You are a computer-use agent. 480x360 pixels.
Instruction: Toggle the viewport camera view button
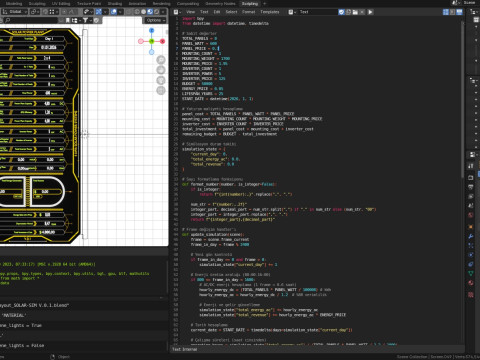(161, 80)
